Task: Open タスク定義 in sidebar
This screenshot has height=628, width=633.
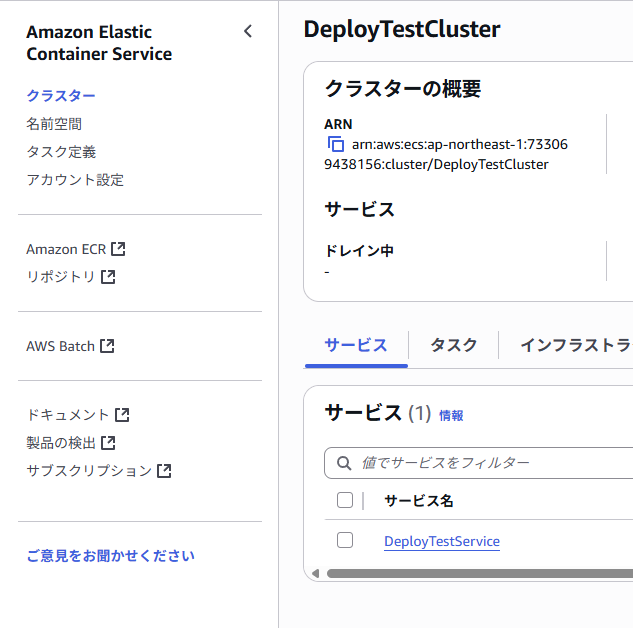Action: point(61,152)
